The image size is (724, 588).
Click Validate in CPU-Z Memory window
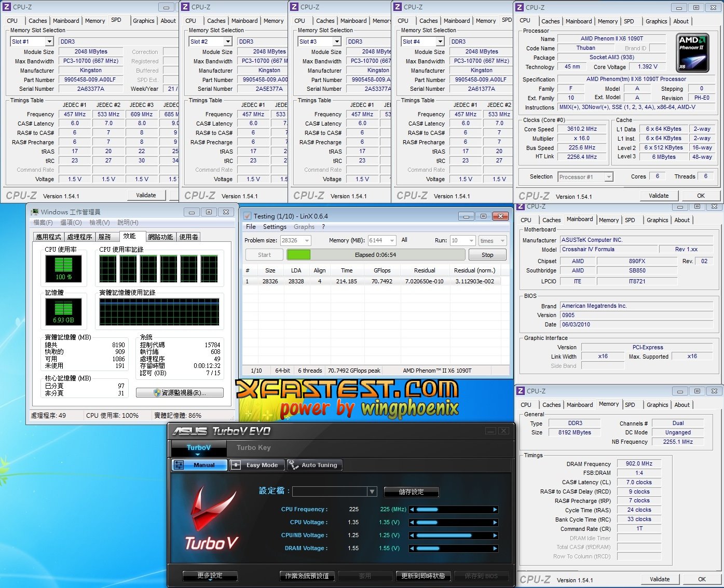(660, 579)
